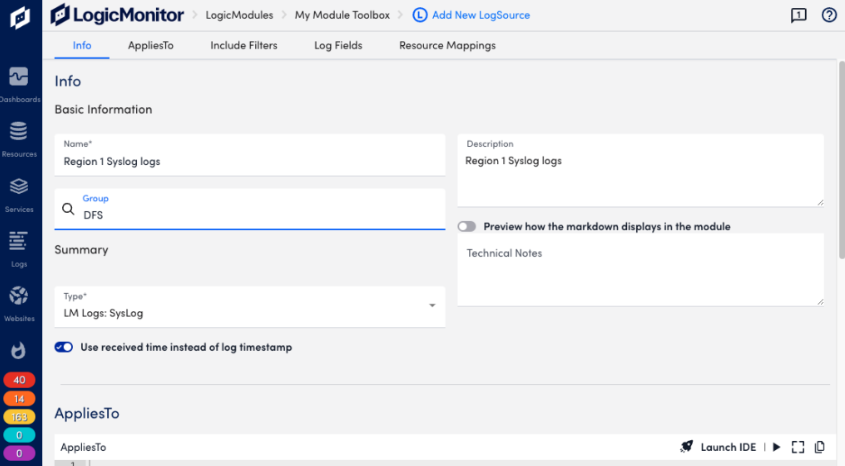Expand the AppliesTo editor to fullscreen
The width and height of the screenshot is (845, 466).
(x=798, y=447)
